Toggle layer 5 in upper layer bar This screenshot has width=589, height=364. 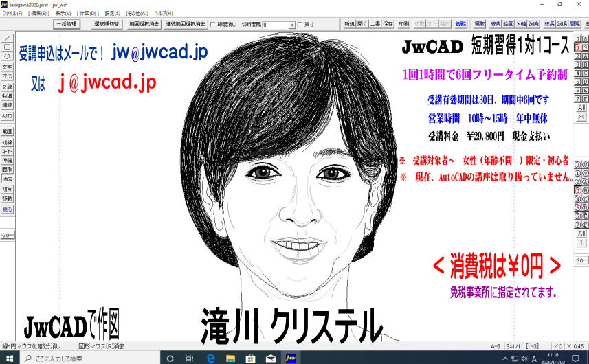click(x=578, y=82)
